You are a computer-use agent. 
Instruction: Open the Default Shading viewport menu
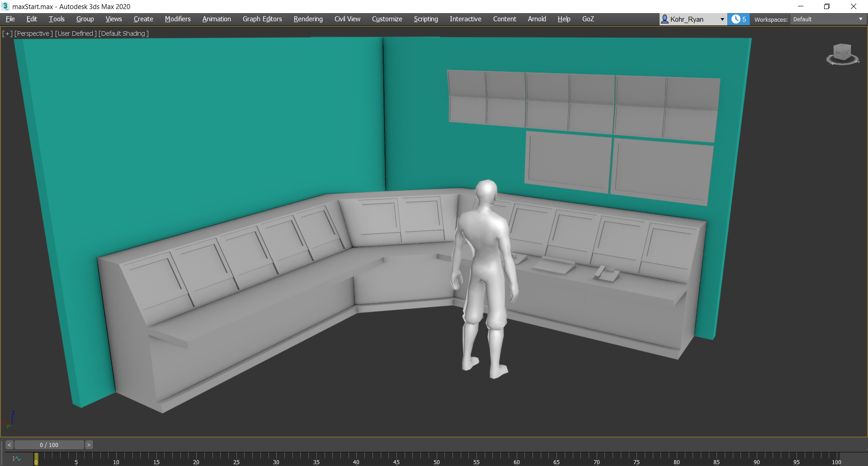click(123, 33)
